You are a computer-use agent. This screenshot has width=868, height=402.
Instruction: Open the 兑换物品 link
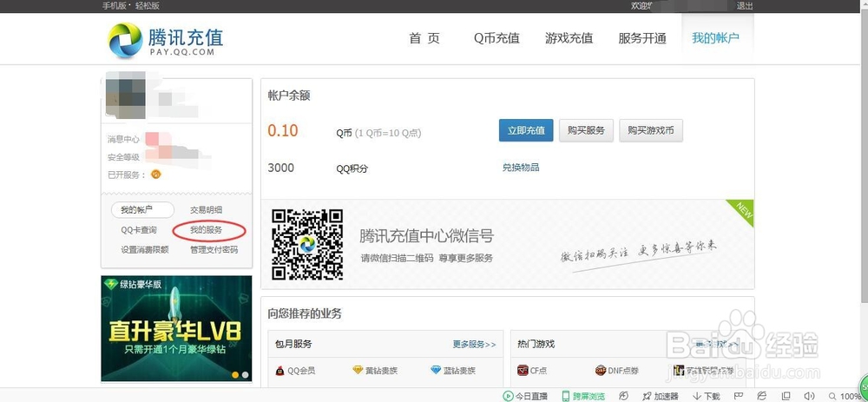(521, 168)
